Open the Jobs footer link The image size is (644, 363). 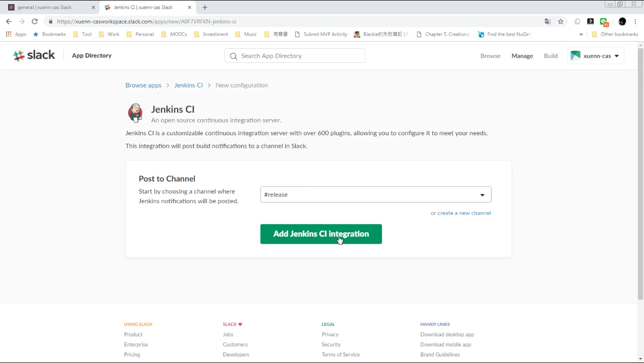click(228, 334)
